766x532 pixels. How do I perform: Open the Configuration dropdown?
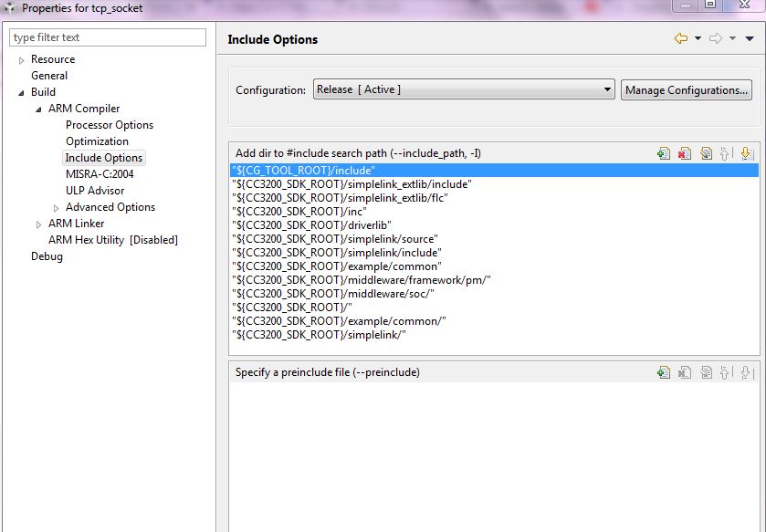(464, 89)
